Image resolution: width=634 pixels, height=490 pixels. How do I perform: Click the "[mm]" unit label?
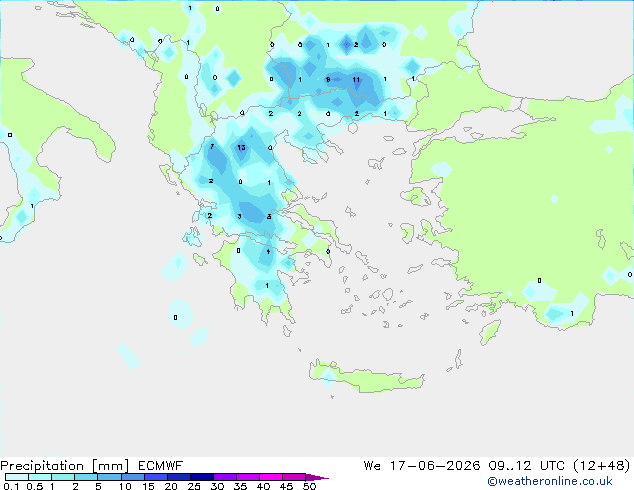click(110, 466)
